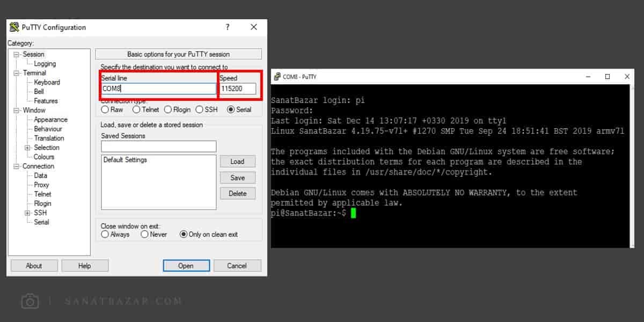Open the SSH category in the tree
Image resolution: width=644 pixels, height=322 pixels.
[x=40, y=213]
